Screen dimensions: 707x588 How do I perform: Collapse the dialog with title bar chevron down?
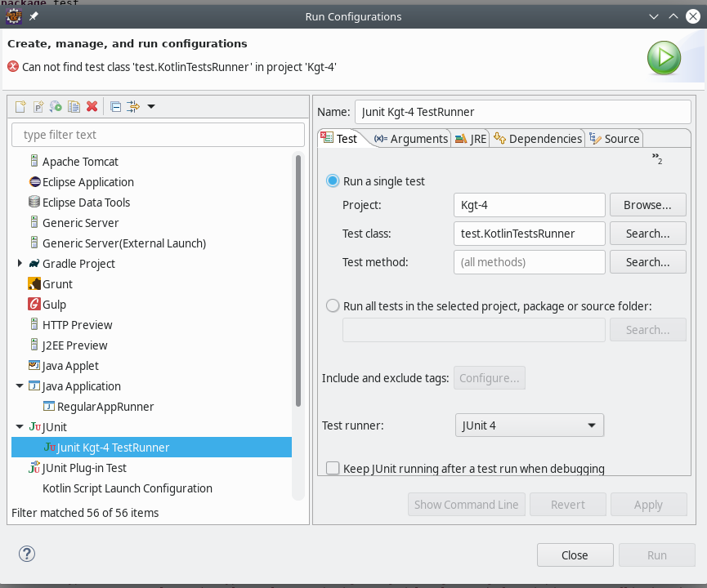point(653,16)
